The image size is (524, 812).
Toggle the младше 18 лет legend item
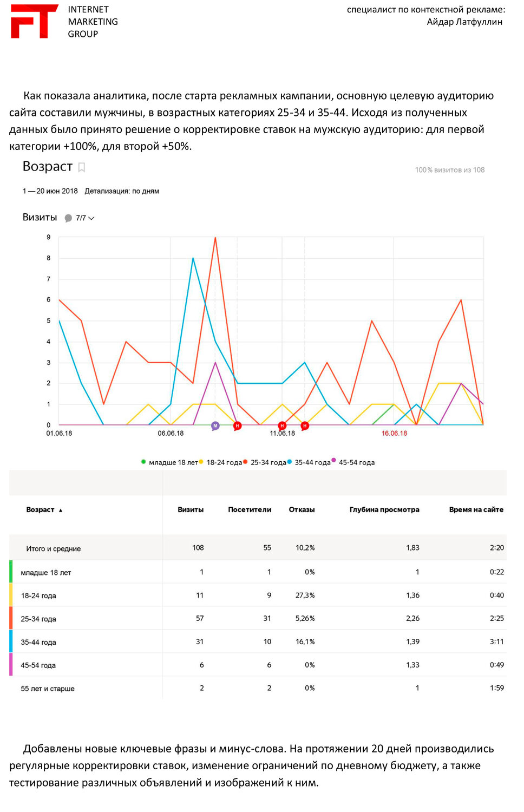click(170, 462)
